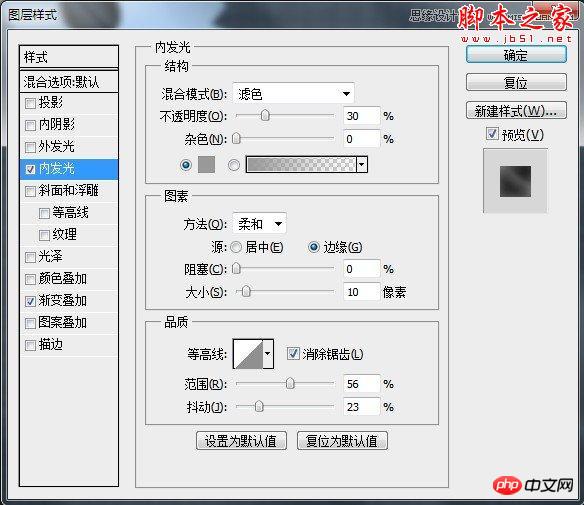The width and height of the screenshot is (584, 505).
Task: Select 混合选项:默认 blending options
Action: (x=69, y=82)
